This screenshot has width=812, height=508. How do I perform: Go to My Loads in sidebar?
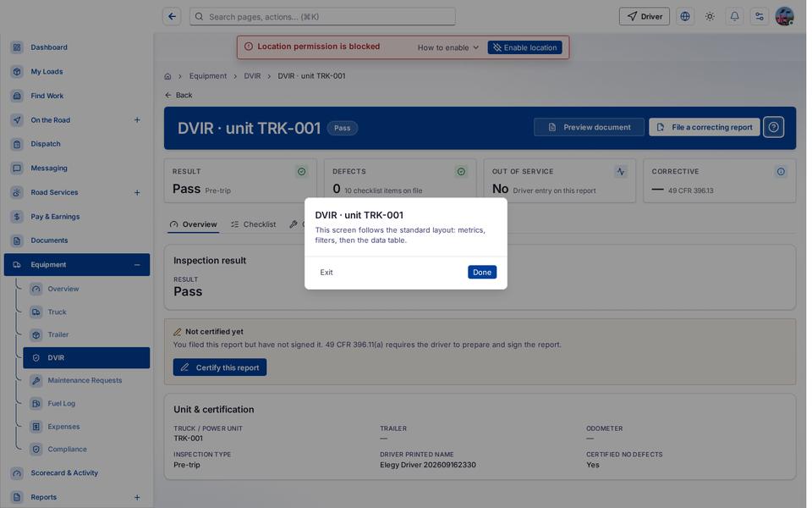point(77,71)
